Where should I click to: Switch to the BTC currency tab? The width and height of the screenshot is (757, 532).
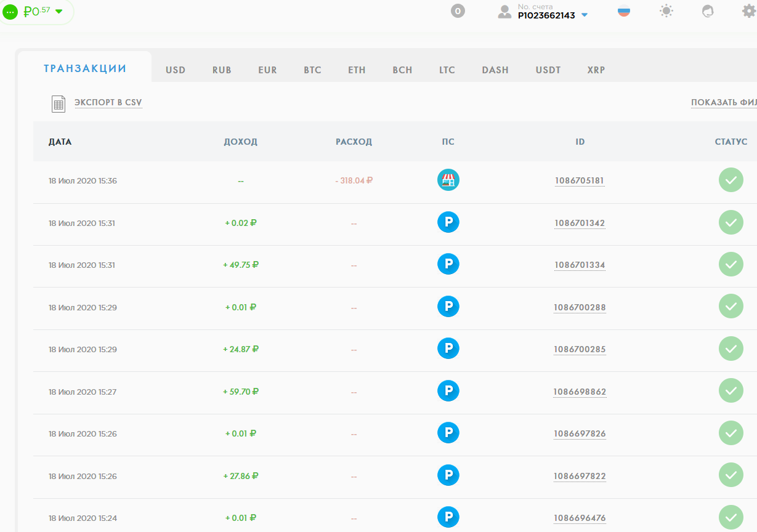[312, 70]
